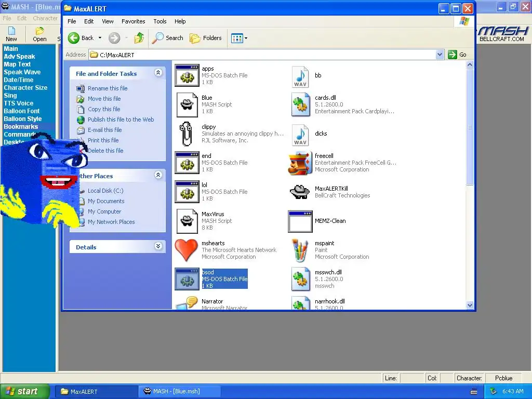Open the Help menu
The image size is (532, 399).
(x=180, y=21)
